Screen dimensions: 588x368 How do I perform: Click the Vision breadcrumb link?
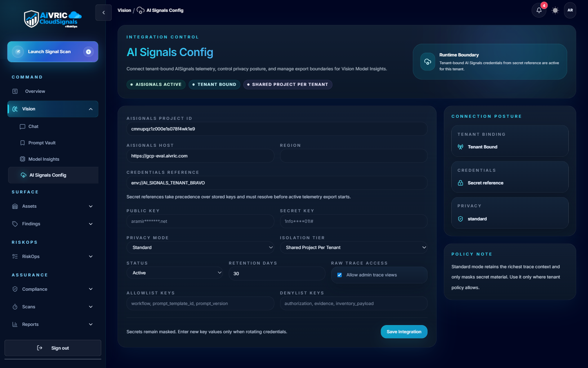point(124,10)
